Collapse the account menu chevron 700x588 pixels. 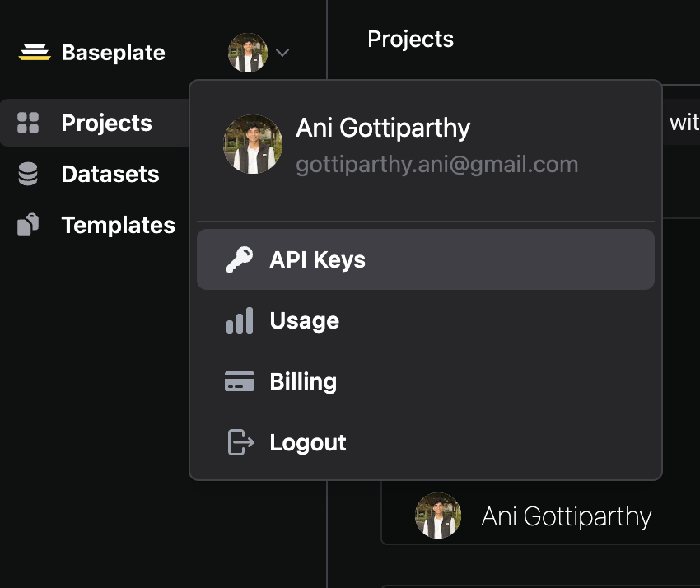coord(282,54)
